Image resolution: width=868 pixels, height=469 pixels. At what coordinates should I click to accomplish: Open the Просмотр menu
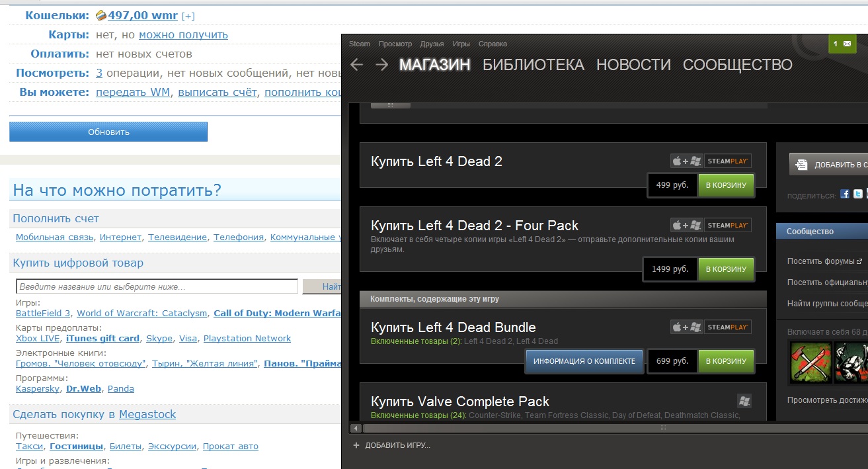[x=395, y=44]
